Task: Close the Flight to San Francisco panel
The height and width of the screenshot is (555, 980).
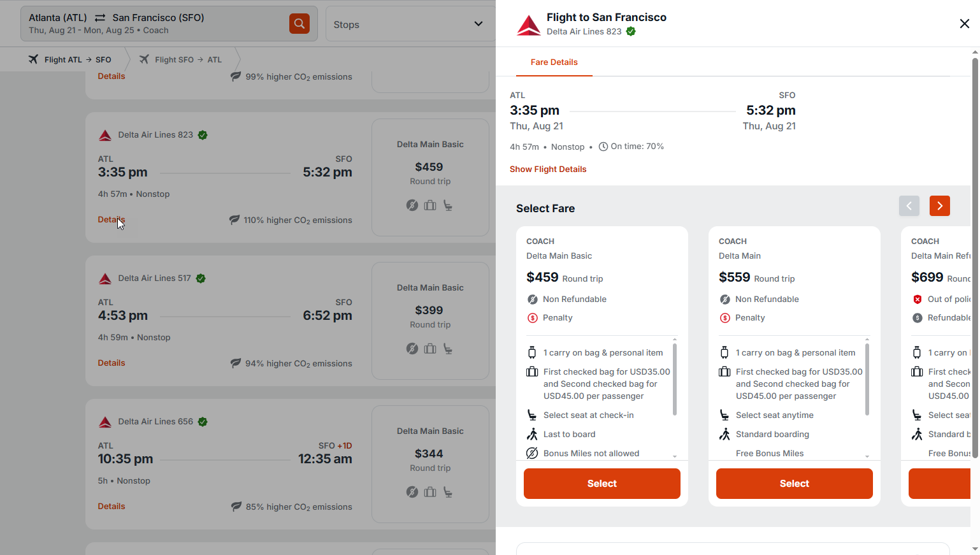Action: 964,24
